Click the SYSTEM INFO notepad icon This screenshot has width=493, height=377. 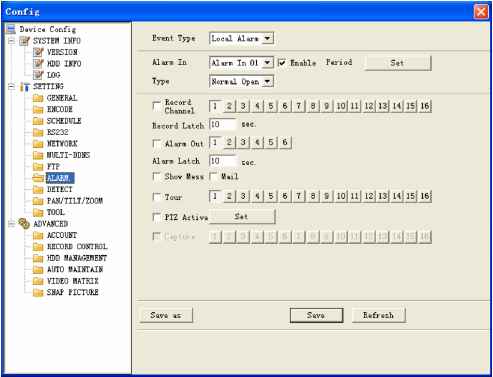[x=25, y=41]
